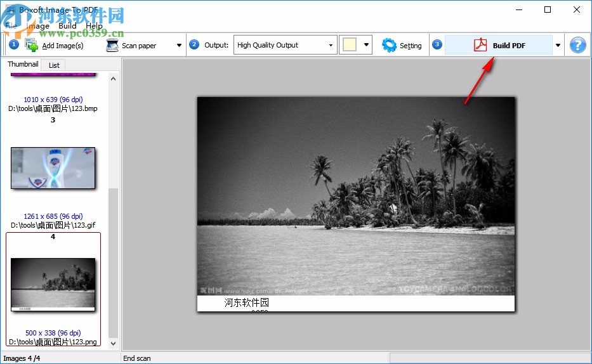The width and height of the screenshot is (592, 364).
Task: Click the Images 4 /4 status text
Action: pos(22,358)
